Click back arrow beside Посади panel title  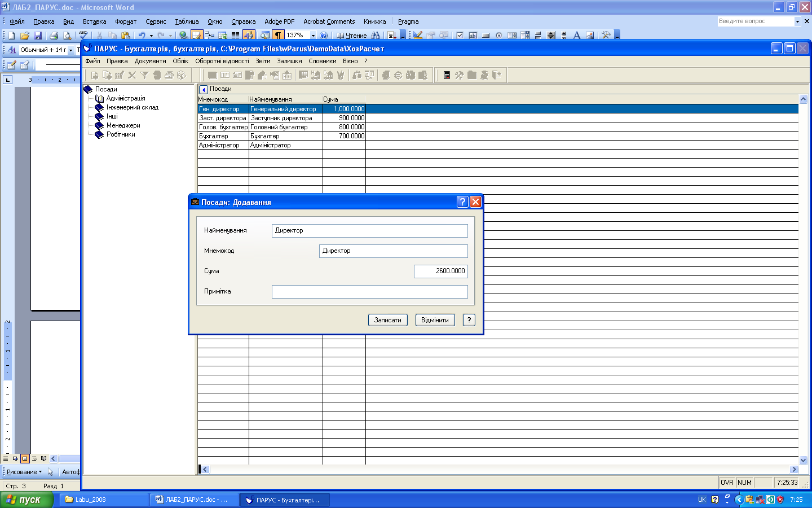[x=204, y=89]
